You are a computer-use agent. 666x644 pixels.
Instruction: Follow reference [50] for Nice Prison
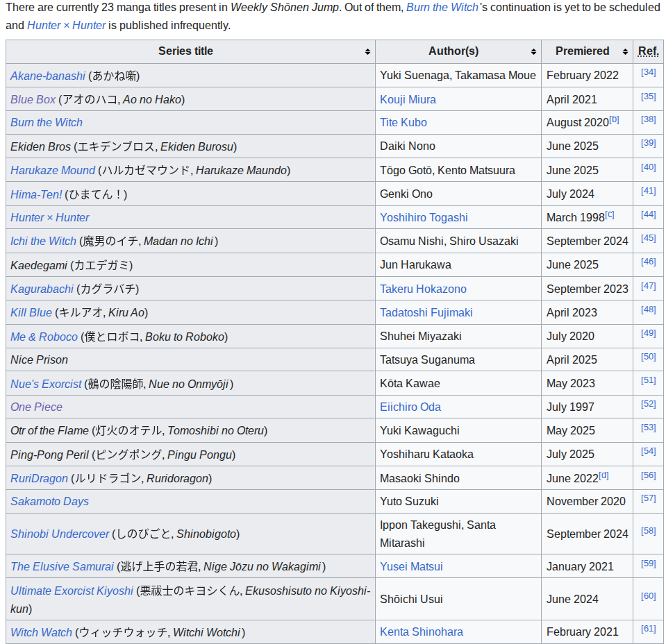point(648,357)
